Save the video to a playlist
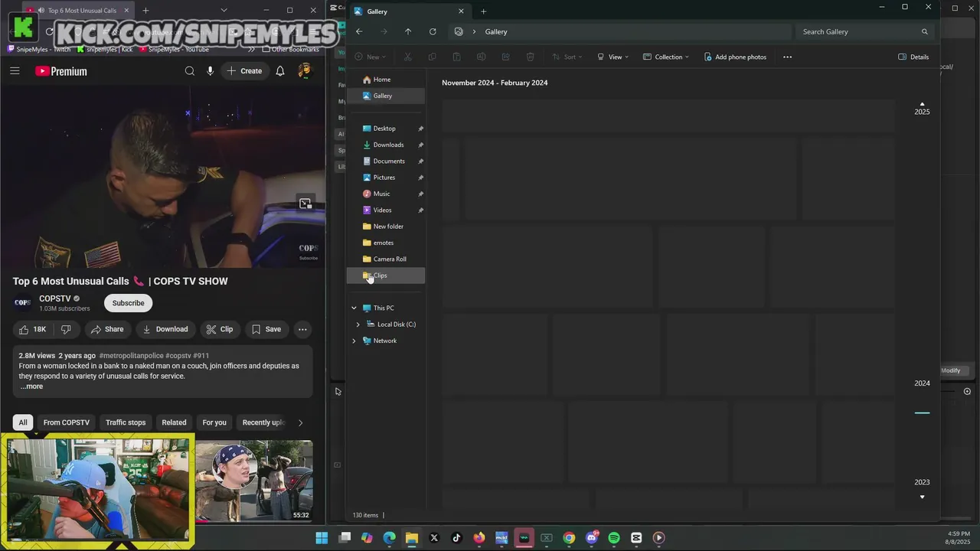The height and width of the screenshot is (551, 980). (x=266, y=329)
